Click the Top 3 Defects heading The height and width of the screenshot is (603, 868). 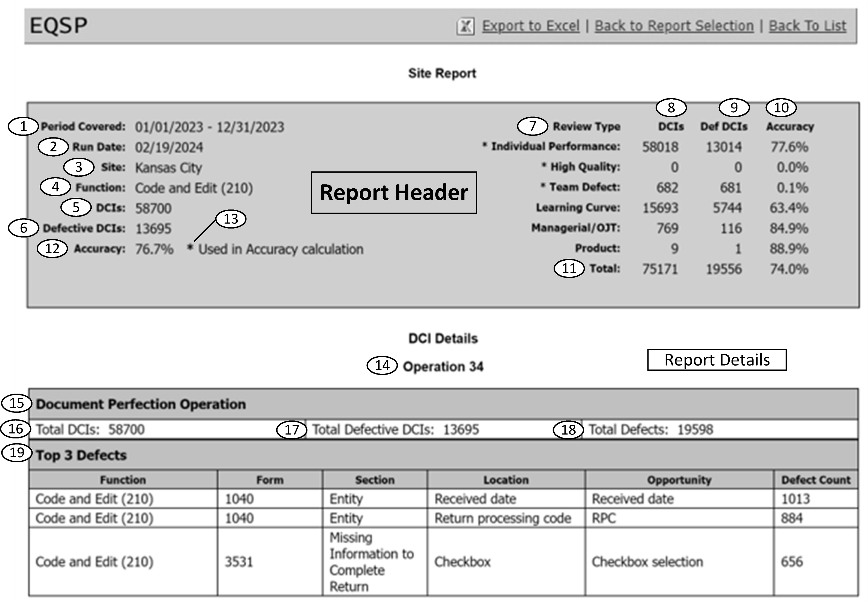click(x=81, y=455)
